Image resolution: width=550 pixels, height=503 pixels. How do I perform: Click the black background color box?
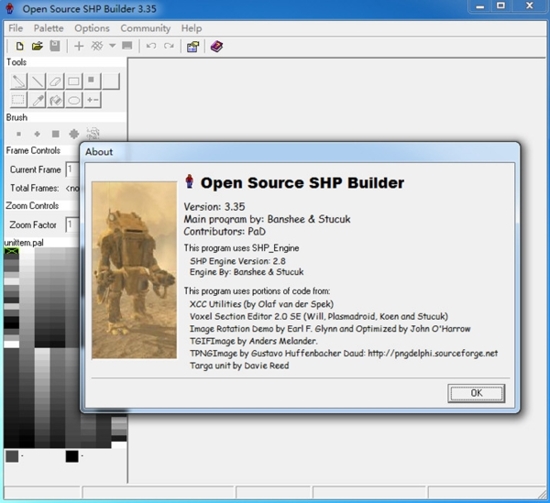pos(72,456)
